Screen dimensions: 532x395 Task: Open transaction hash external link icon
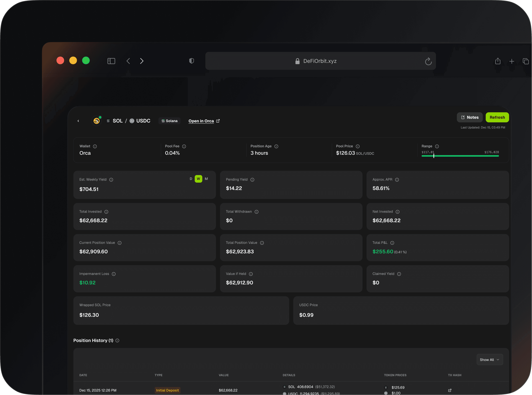click(450, 390)
